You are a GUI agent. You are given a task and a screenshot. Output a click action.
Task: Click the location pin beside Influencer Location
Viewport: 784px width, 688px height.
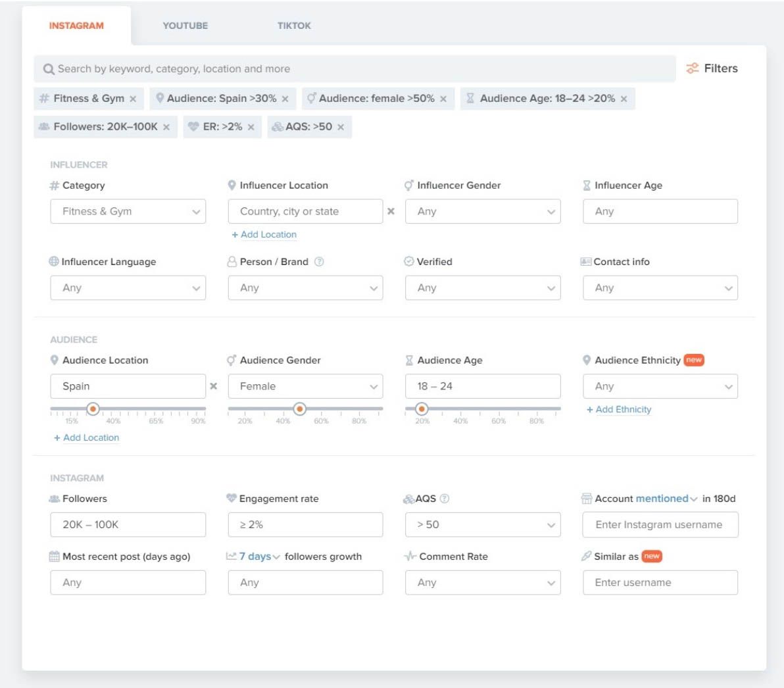click(233, 185)
